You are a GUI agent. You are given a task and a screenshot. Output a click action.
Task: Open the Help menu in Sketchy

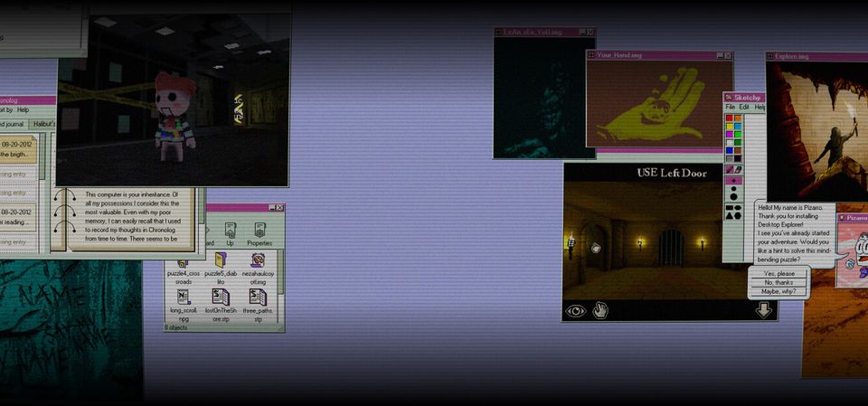click(760, 107)
